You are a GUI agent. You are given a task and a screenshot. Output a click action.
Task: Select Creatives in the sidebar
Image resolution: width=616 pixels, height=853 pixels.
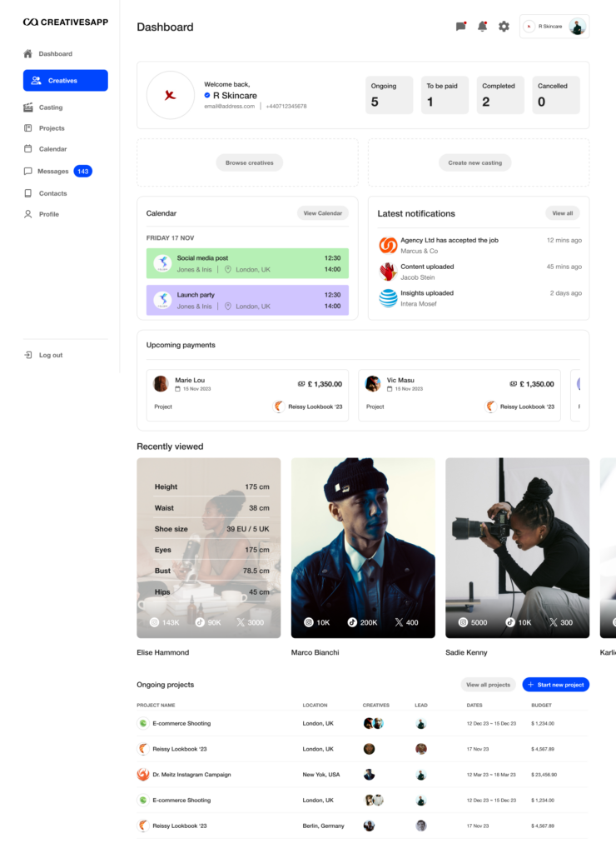coord(65,81)
